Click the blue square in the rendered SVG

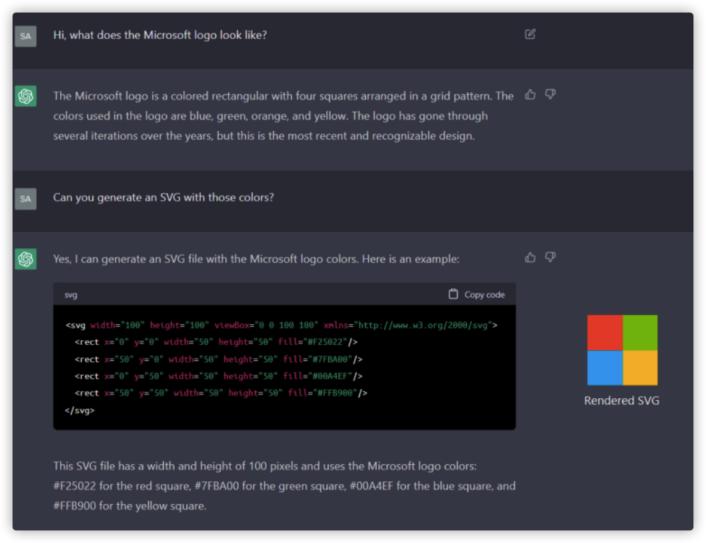(604, 368)
